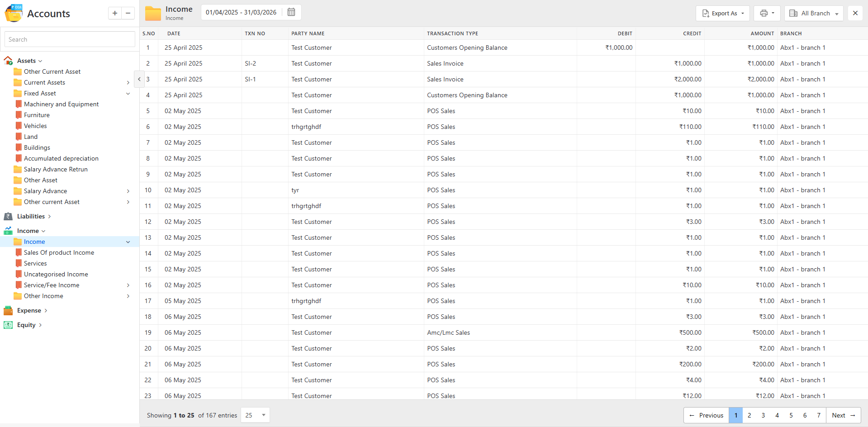Click the sidebar collapse arrow handle
Image resolution: width=868 pixels, height=427 pixels.
click(x=139, y=79)
